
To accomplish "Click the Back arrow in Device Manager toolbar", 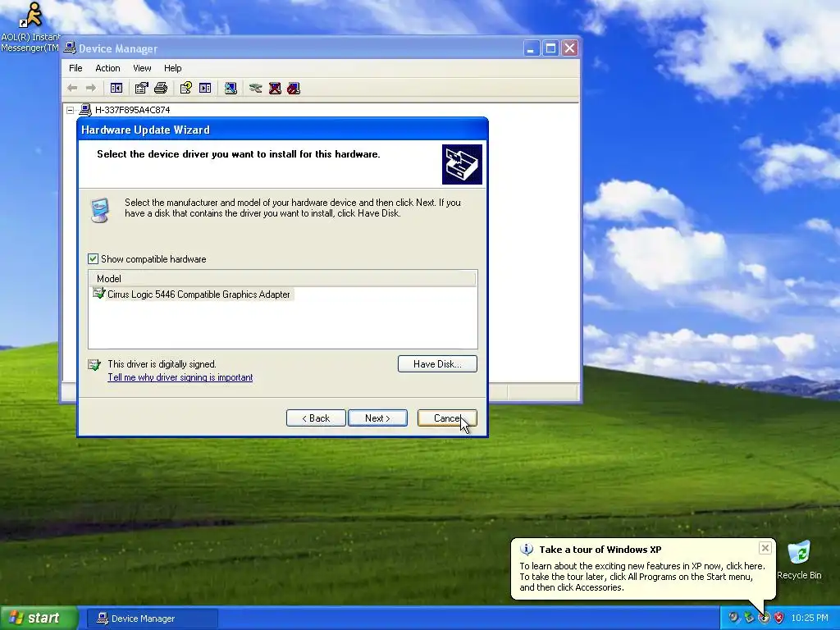I will 72,88.
